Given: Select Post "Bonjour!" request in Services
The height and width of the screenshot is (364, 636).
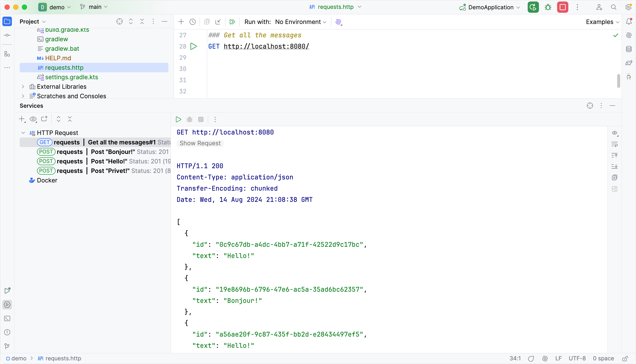Looking at the screenshot, I should click(x=95, y=152).
